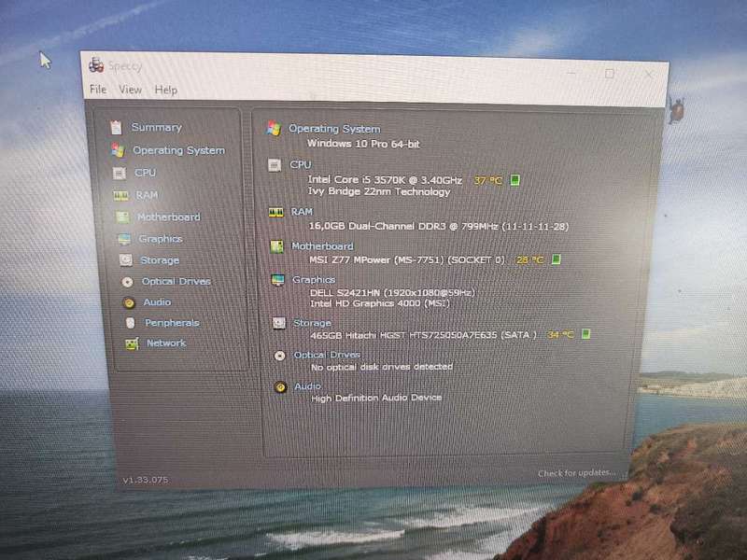
Task: Click the motherboard temperature indicator icon
Action: pos(556,259)
